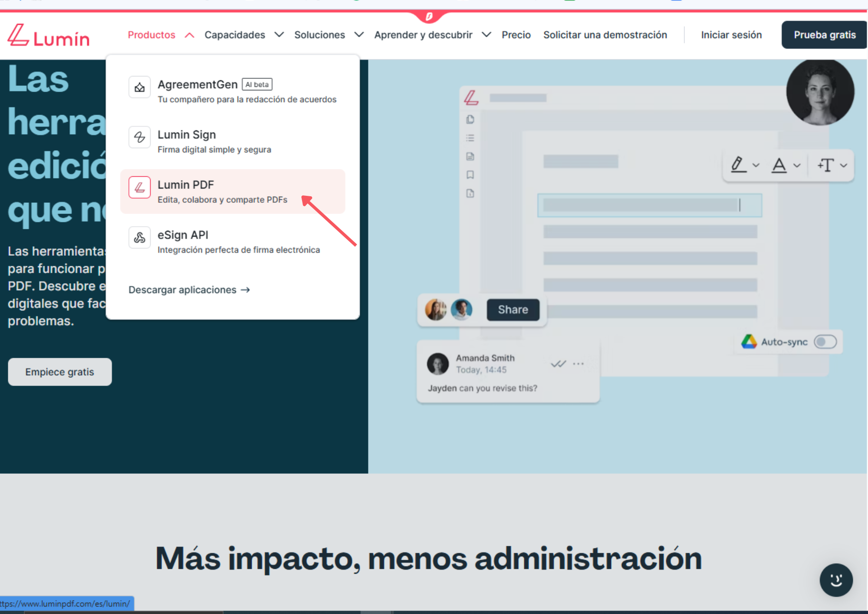Select the add text T tool
Image resolution: width=868 pixels, height=614 pixels.
pos(825,165)
